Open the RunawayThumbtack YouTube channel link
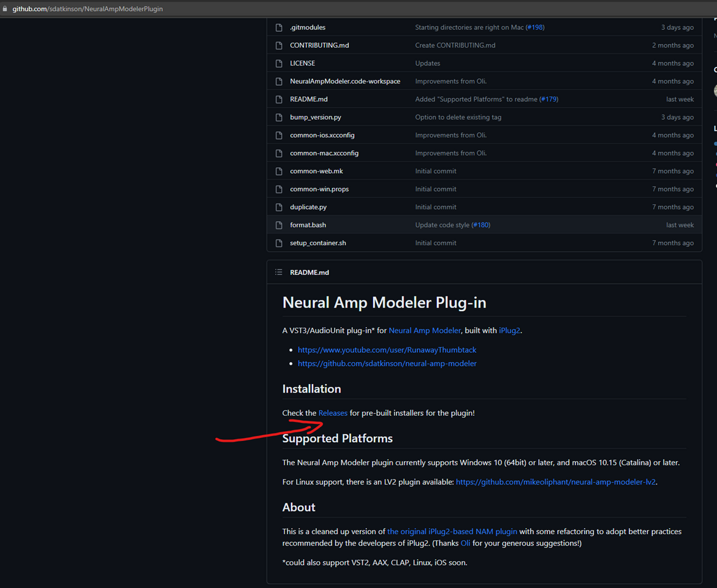The height and width of the screenshot is (588, 717). [x=387, y=350]
